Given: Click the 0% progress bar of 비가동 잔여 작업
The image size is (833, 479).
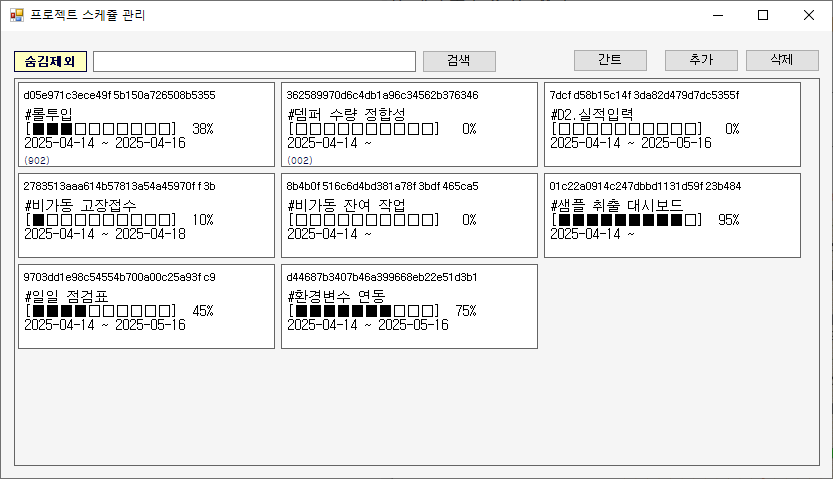Looking at the screenshot, I should 364,220.
